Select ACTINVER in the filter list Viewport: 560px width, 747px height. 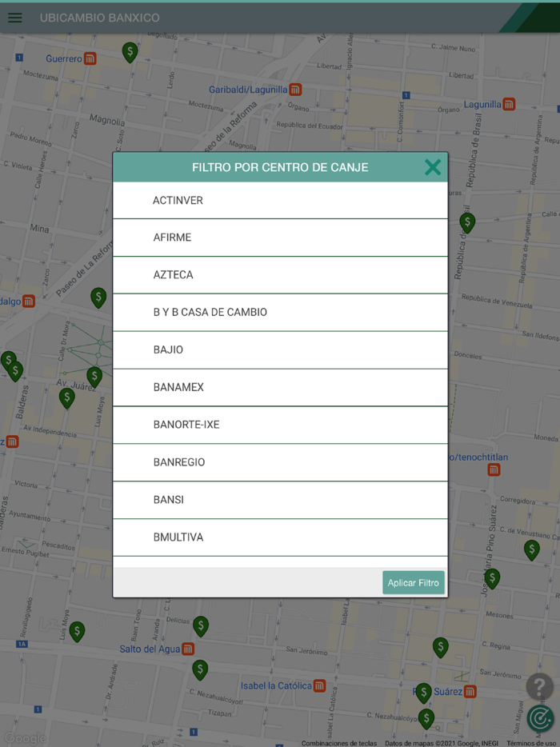(x=280, y=200)
